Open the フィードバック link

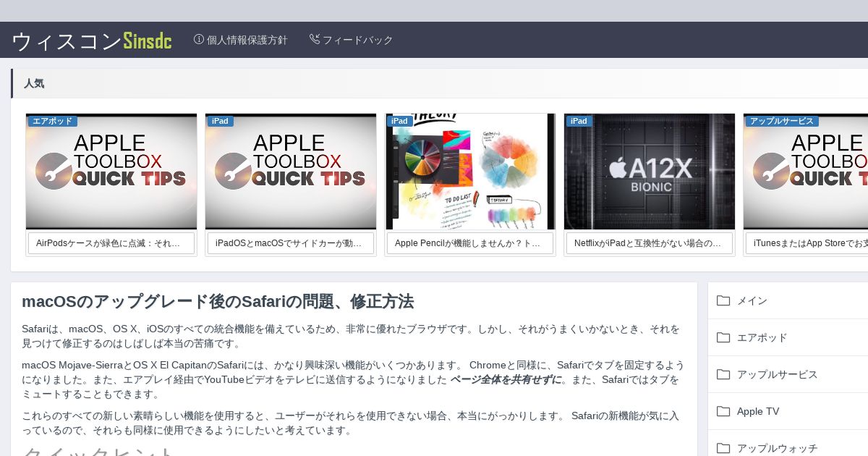point(357,40)
